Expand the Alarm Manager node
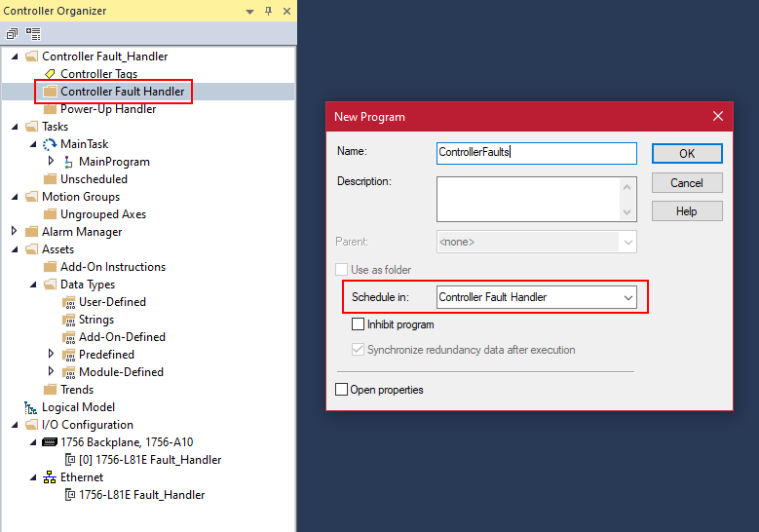Viewport: 759px width, 532px height. point(14,230)
